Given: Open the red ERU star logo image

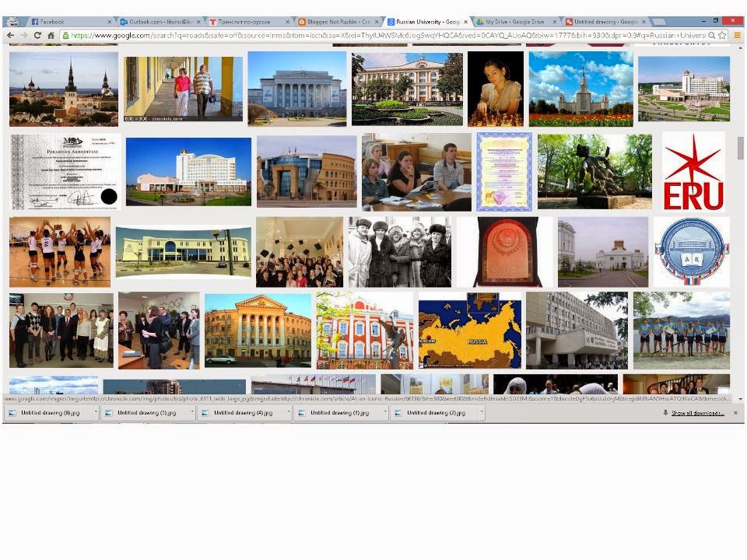Looking at the screenshot, I should [x=693, y=173].
